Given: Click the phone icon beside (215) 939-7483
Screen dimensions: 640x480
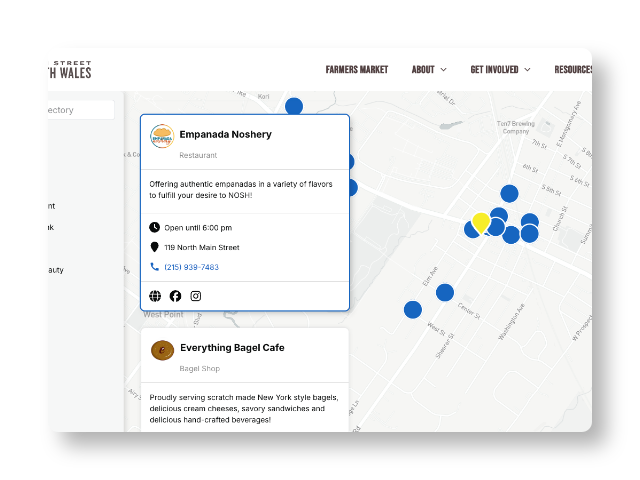Looking at the screenshot, I should (x=154, y=267).
